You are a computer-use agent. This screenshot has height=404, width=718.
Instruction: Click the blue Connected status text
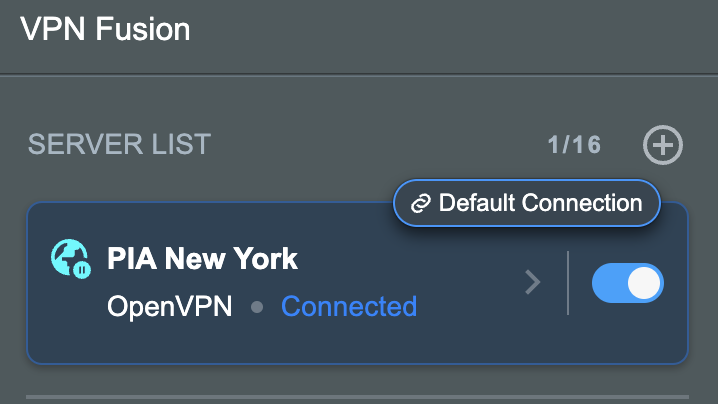349,306
